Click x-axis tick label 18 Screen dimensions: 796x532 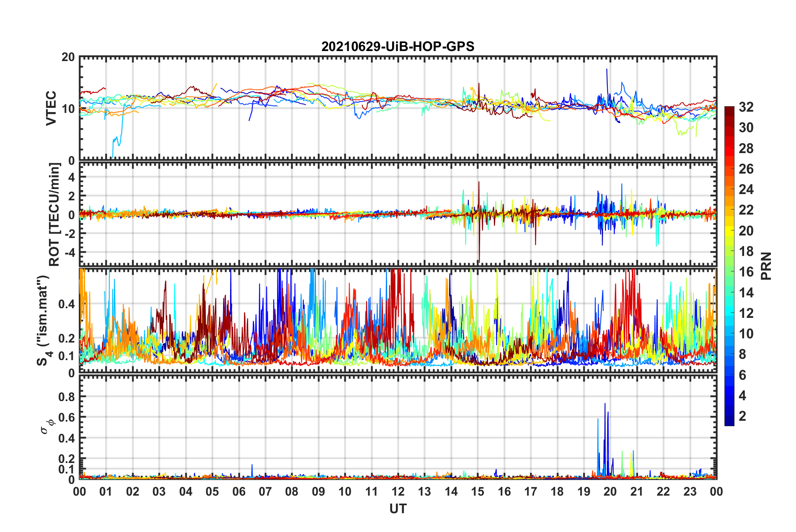tap(557, 491)
